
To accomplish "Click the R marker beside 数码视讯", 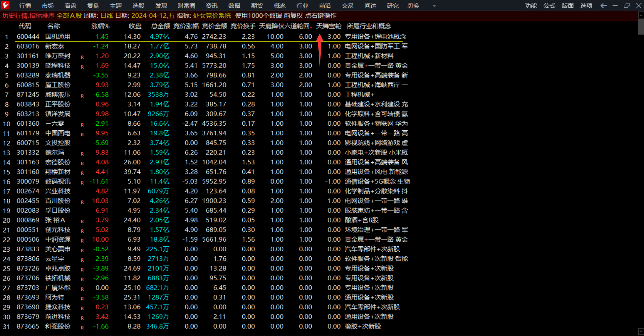I will pos(82,183).
